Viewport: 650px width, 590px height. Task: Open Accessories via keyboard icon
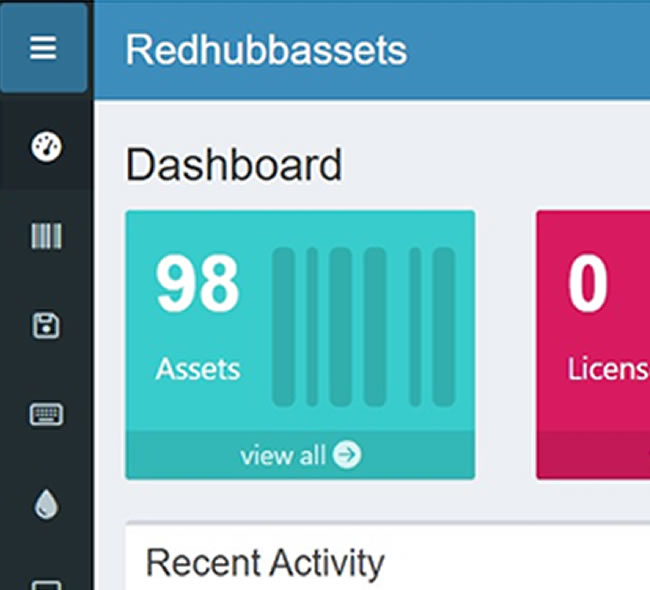[46, 414]
